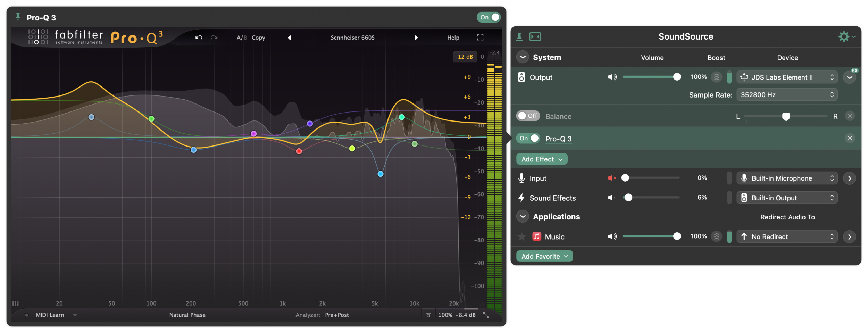Select the red EQ band node

(299, 151)
